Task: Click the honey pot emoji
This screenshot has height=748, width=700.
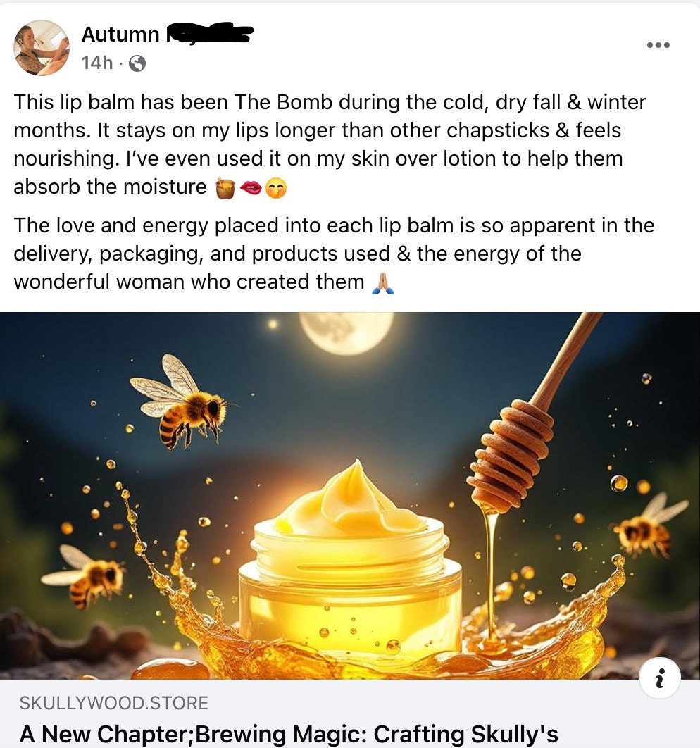Action: click(225, 189)
